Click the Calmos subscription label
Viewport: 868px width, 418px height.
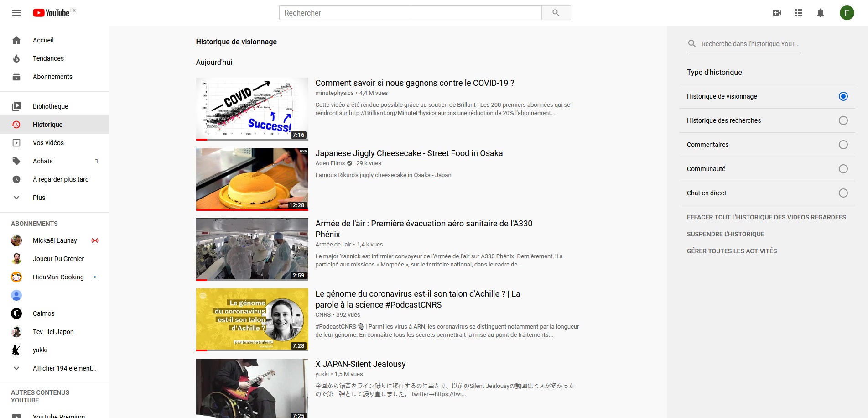pos(44,313)
